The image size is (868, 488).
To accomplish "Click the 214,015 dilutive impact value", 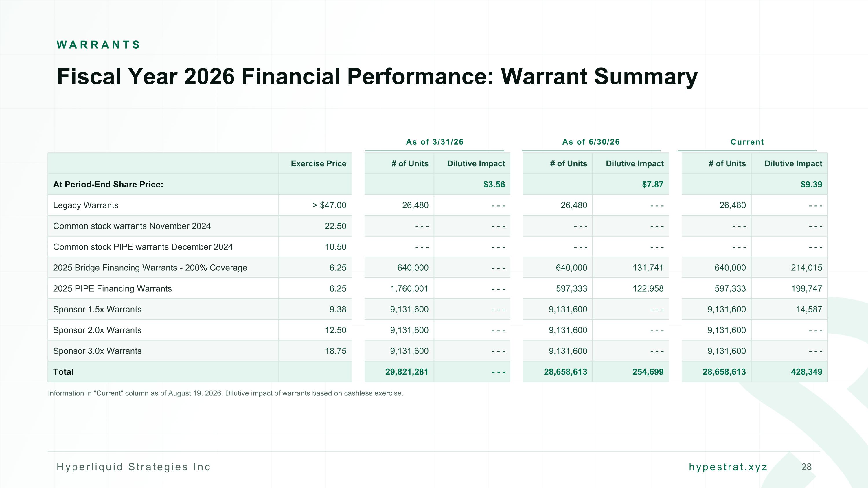I will (x=807, y=268).
